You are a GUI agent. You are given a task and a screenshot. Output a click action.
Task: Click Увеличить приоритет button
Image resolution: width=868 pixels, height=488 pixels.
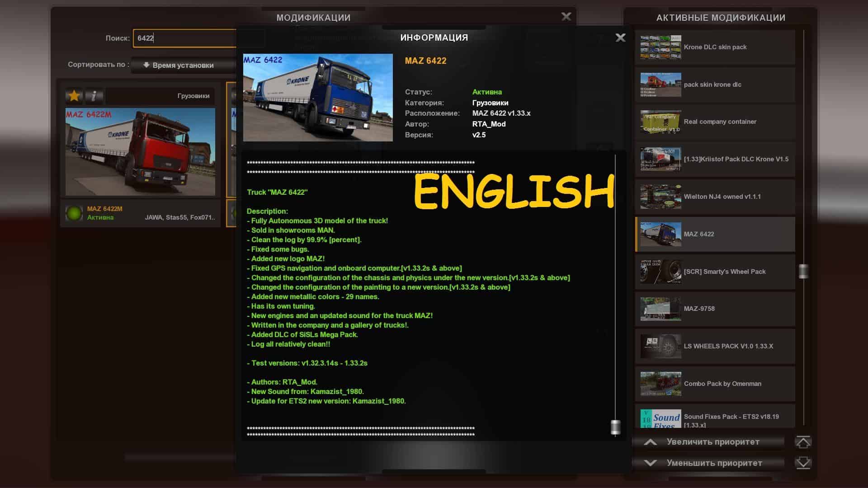tap(708, 442)
